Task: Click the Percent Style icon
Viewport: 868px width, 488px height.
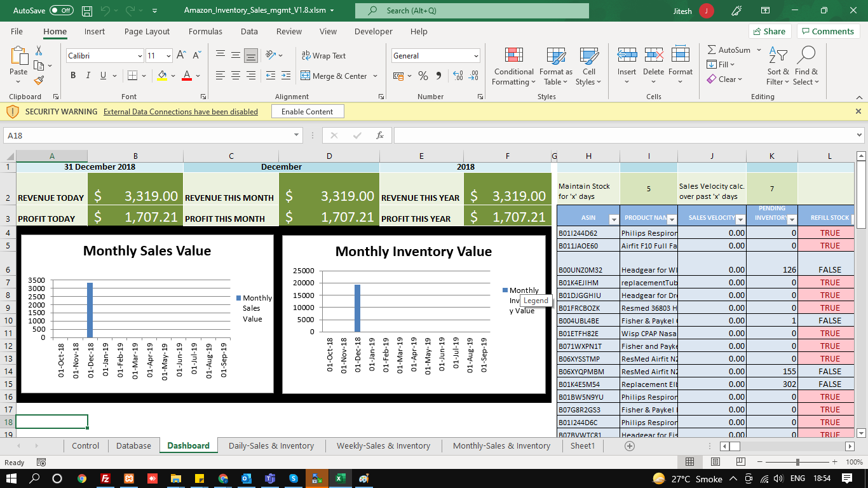Action: [x=423, y=76]
